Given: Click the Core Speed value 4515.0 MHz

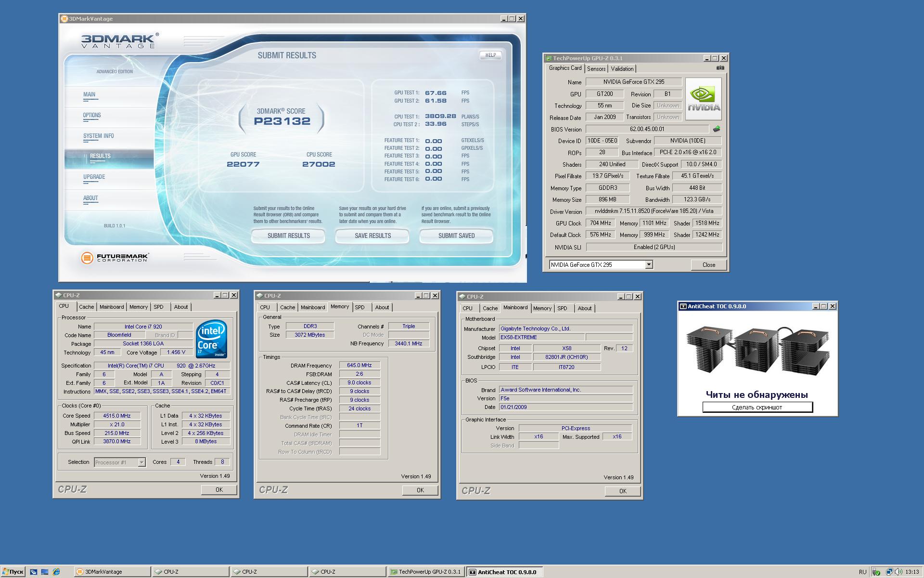Looking at the screenshot, I should pyautogui.click(x=117, y=416).
